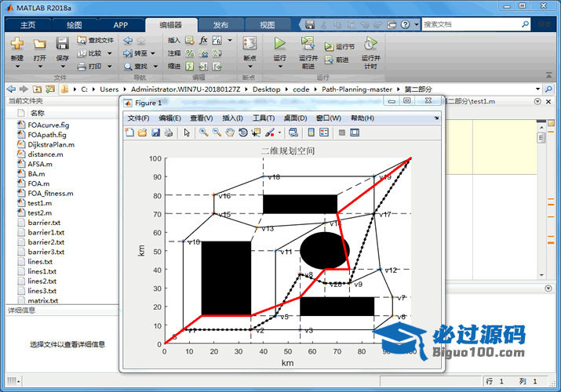The image size is (561, 392).
Task: Click Edit Plot arrow tool in Figure
Action: point(187,132)
